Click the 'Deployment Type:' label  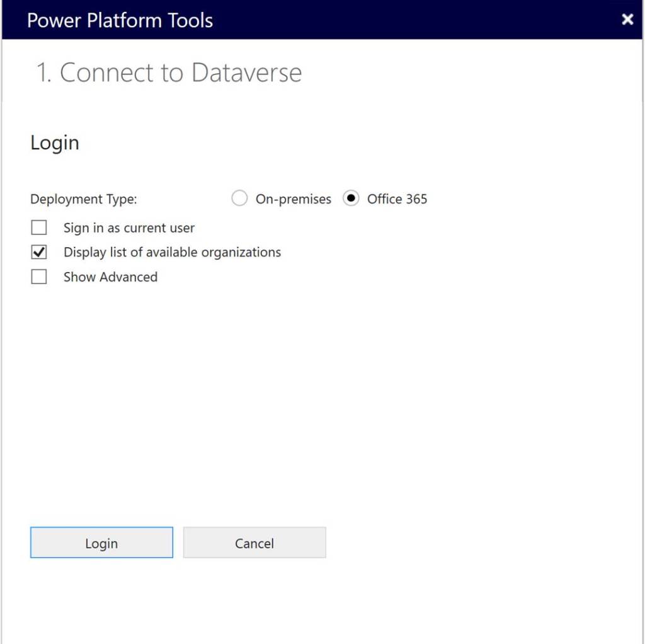click(x=84, y=199)
